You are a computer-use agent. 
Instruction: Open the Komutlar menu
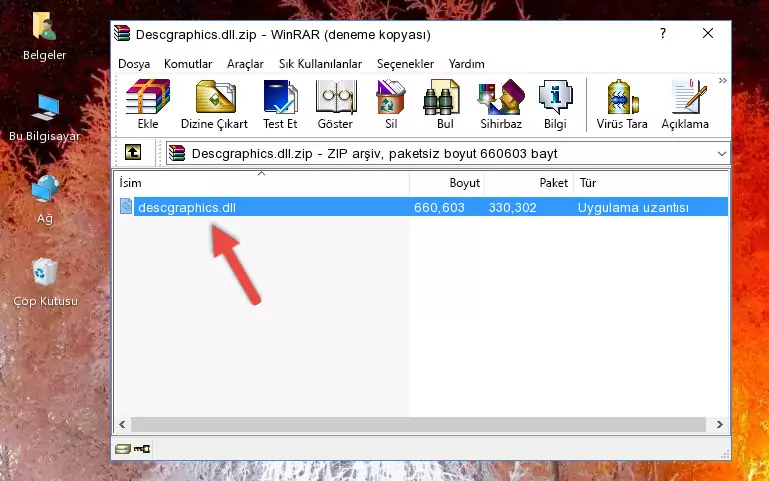(188, 64)
